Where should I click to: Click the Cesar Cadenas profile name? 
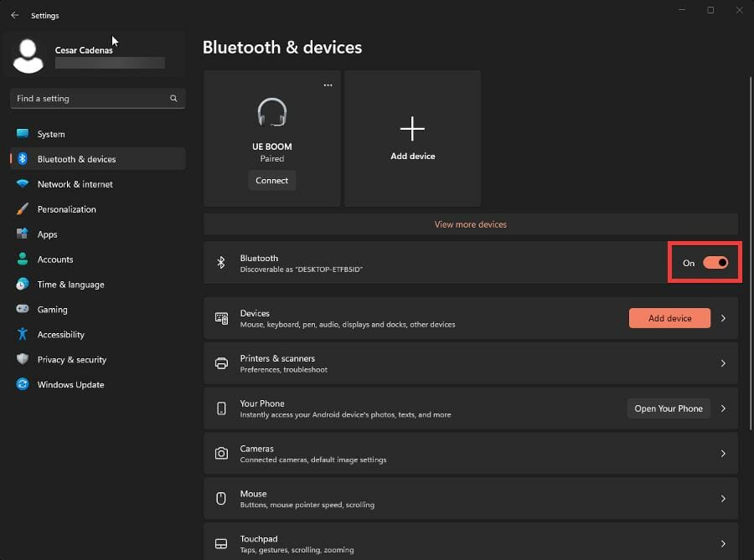pos(84,50)
